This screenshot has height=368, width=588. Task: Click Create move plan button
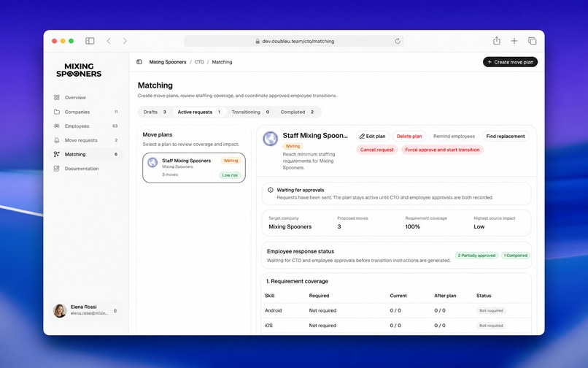[x=510, y=62]
